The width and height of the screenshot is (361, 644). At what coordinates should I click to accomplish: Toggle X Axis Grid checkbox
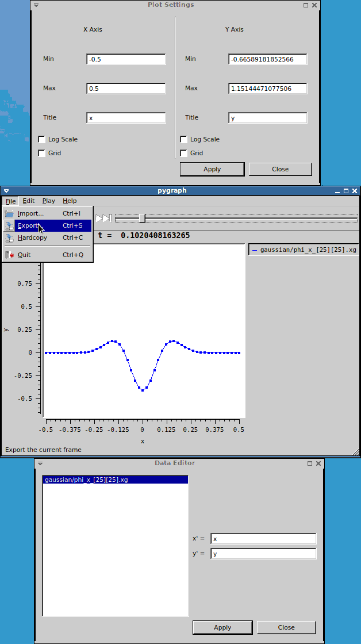pyautogui.click(x=41, y=153)
